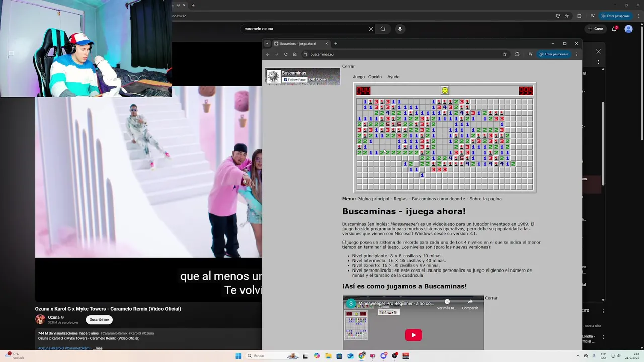Click Suscribirme on the Ozuna channel
Viewport: 644px width, 362px height.
(x=99, y=319)
